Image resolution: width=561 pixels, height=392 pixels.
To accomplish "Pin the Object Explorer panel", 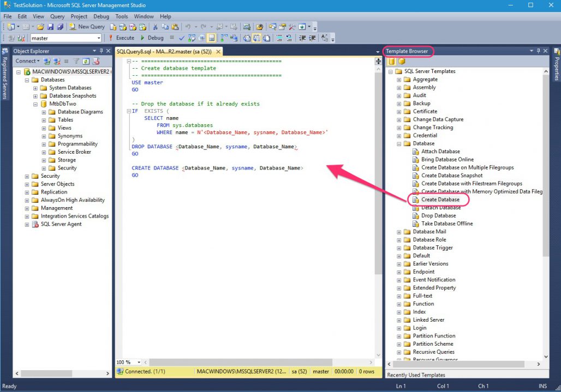I will click(102, 51).
